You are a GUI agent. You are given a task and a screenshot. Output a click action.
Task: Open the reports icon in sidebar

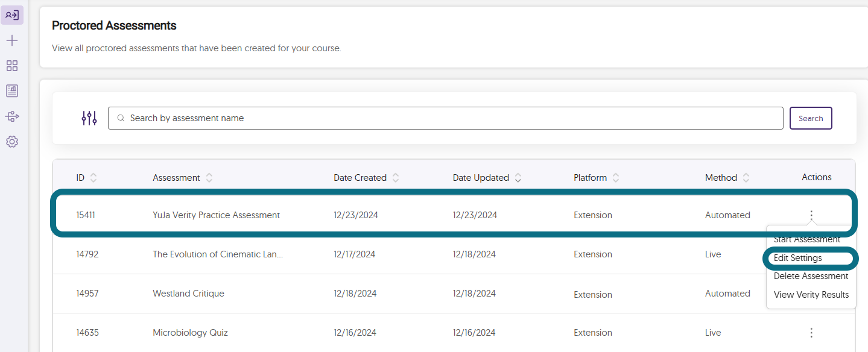12,91
